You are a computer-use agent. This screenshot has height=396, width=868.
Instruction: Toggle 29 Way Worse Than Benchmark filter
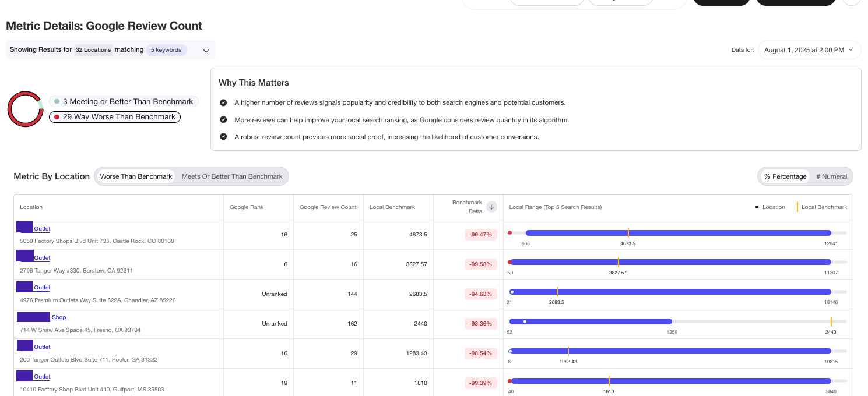[x=115, y=117]
